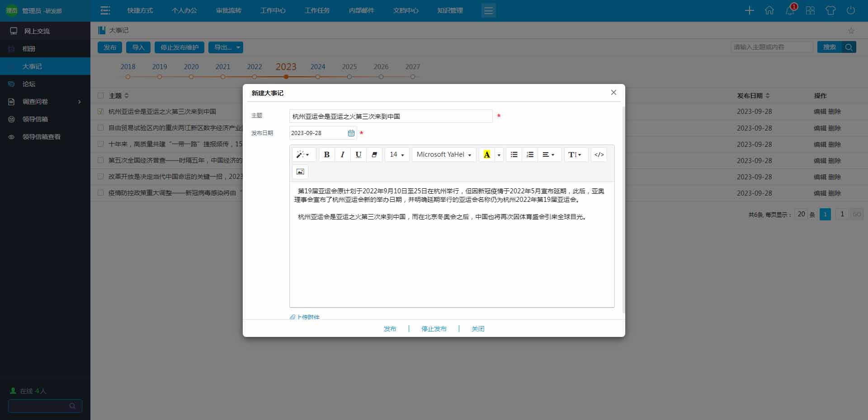Viewport: 868px width, 420px height.
Task: Check the 改革开放 row checkbox
Action: [x=100, y=177]
